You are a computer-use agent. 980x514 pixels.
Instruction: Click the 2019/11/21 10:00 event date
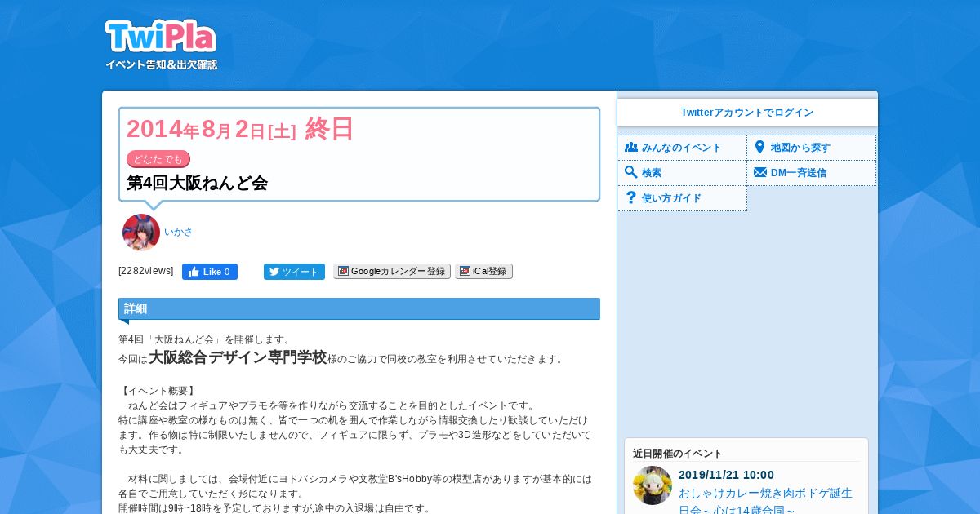point(726,475)
